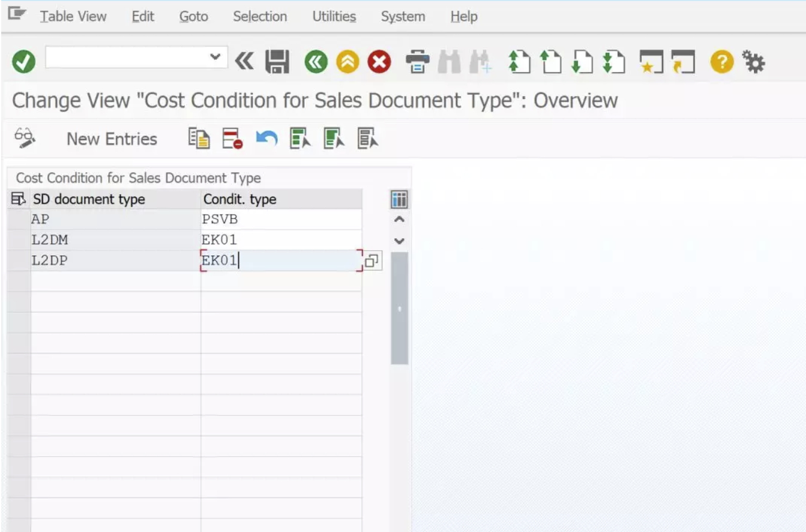
Task: Go to Previous Page icon
Action: pos(550,61)
